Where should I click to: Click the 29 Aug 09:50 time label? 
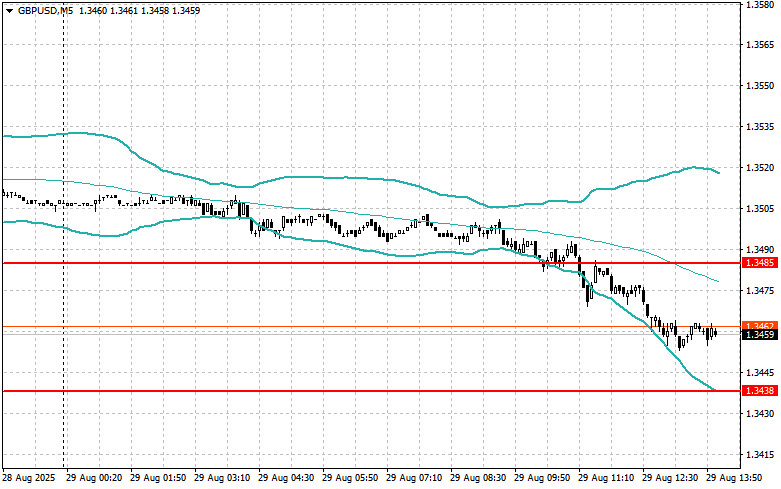click(542, 478)
